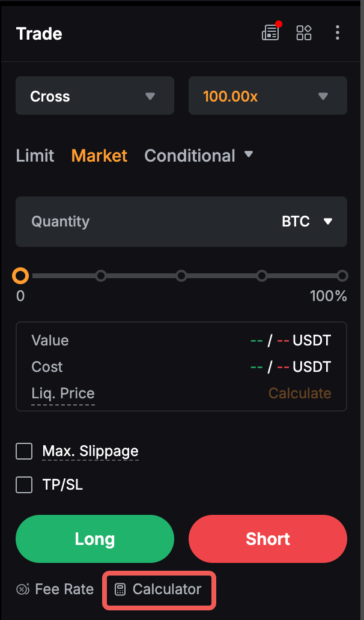364x620 pixels.
Task: Enable the Max. Slippage checkbox
Action: tap(24, 451)
